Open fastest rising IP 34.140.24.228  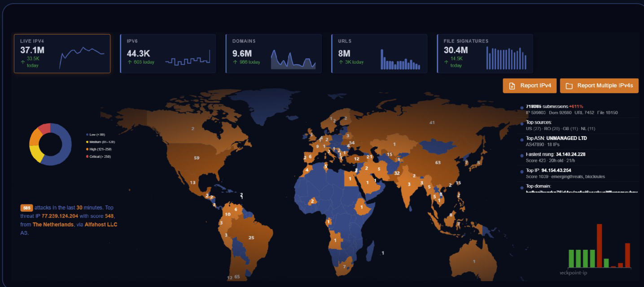570,154
